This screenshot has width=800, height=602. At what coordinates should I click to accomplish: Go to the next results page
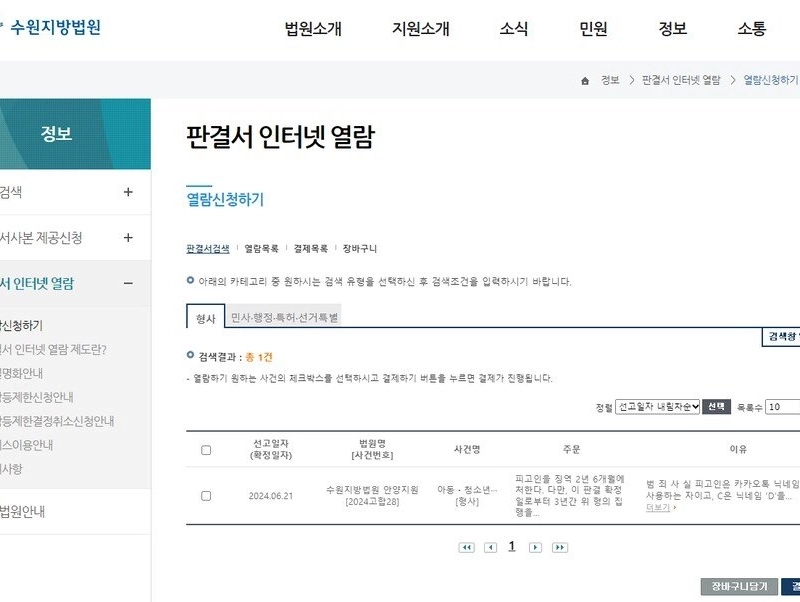[x=535, y=547]
